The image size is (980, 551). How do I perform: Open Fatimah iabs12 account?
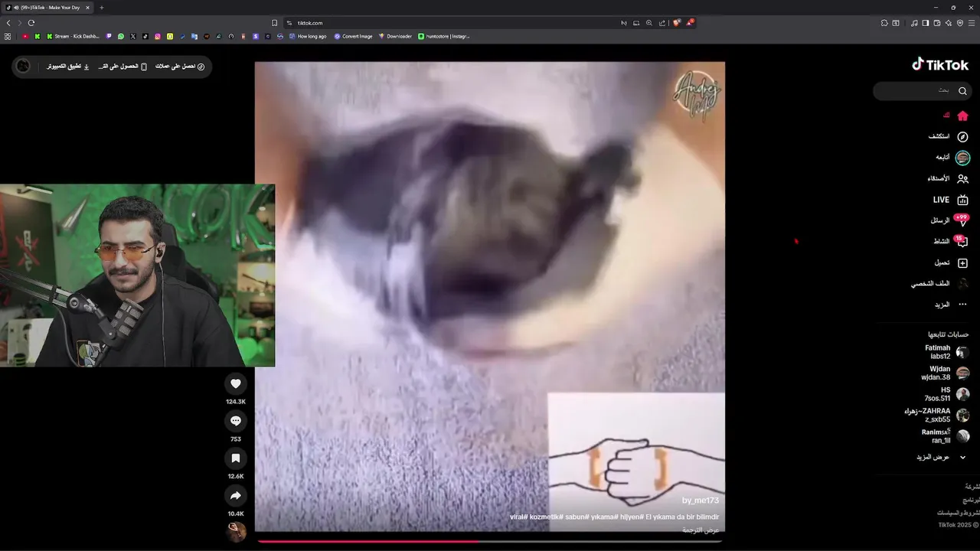[946, 352]
